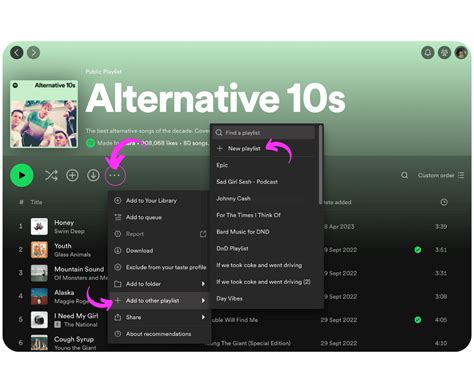The height and width of the screenshot is (391, 474).
Task: Open the three-dots more options button
Action: [115, 175]
